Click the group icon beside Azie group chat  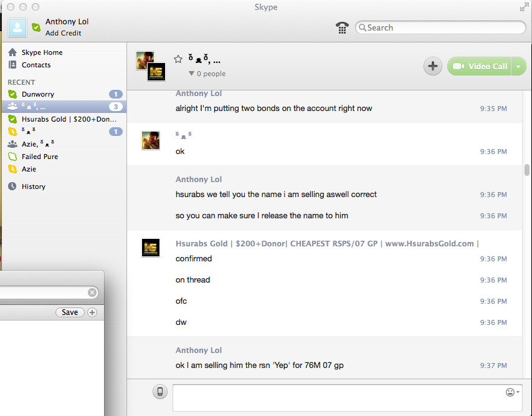12,144
